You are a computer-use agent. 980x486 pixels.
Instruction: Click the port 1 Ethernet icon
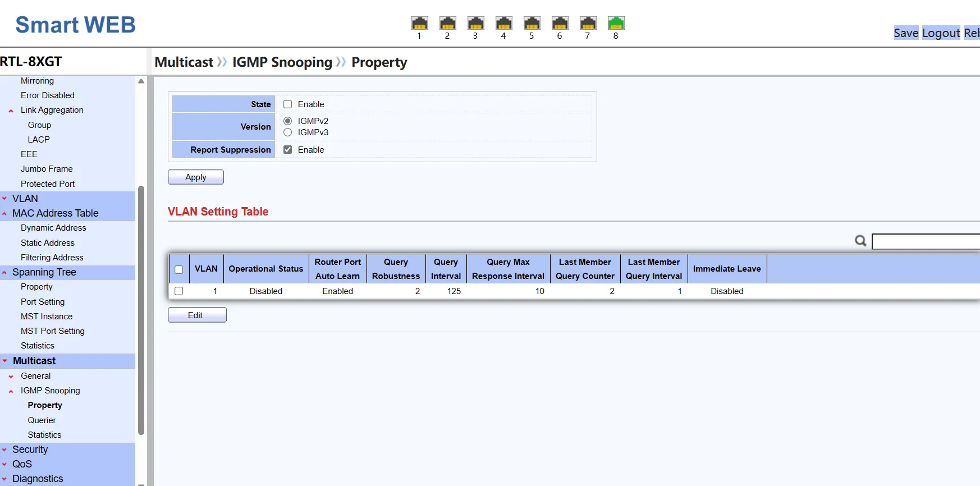coord(419,23)
